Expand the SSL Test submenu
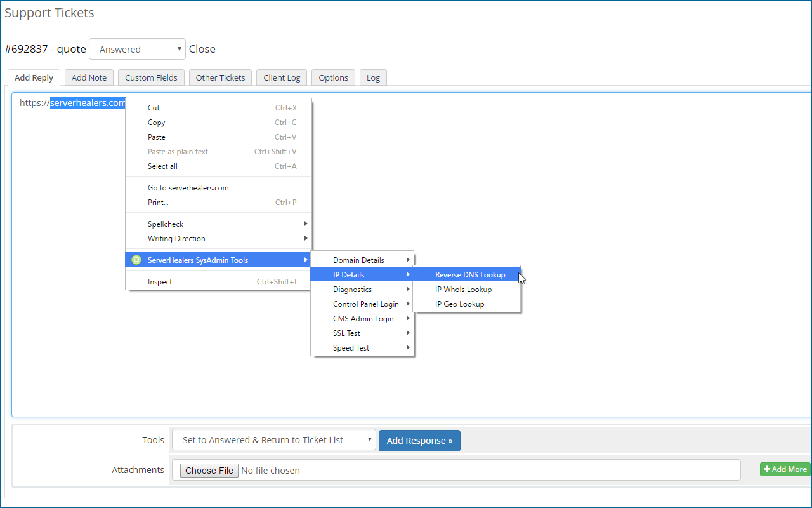The image size is (812, 508). coord(362,333)
